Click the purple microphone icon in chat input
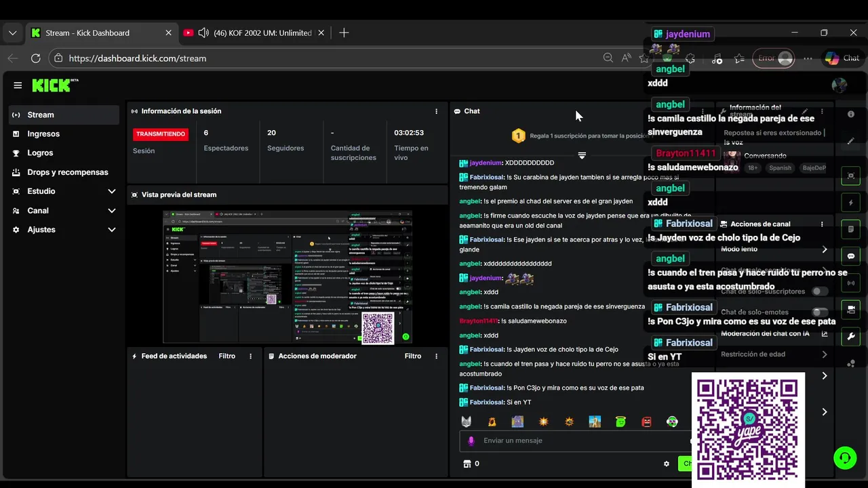The width and height of the screenshot is (868, 488). 471,441
